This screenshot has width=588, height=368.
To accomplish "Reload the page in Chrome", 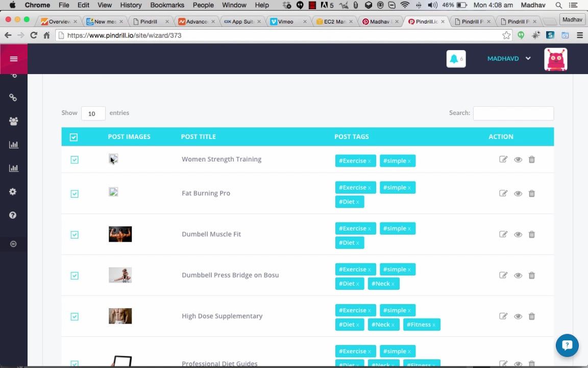I will click(x=34, y=35).
